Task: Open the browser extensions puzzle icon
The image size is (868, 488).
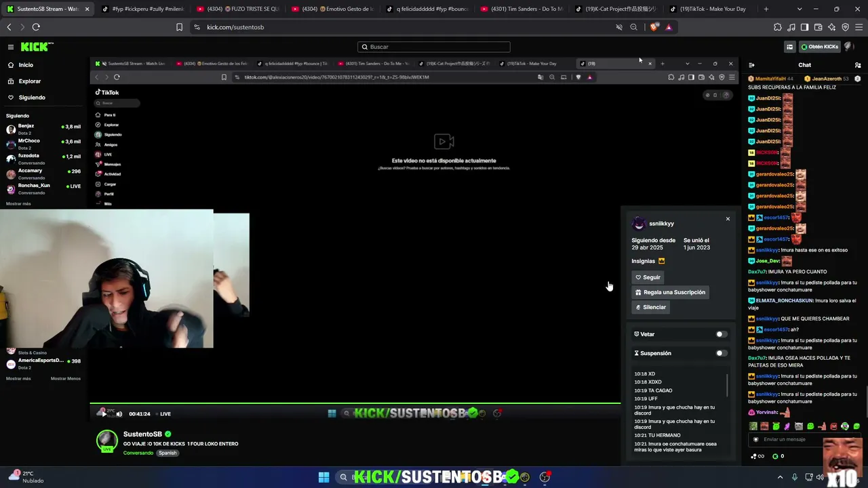Action: (778, 27)
